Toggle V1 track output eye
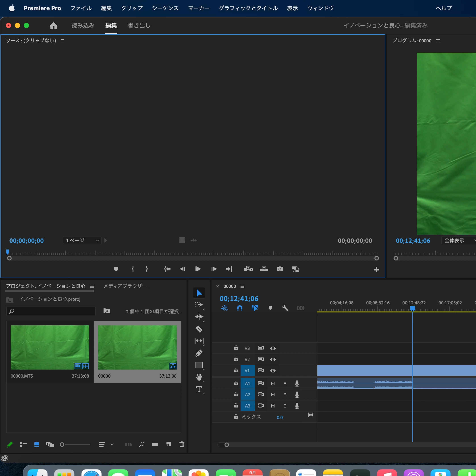The image size is (476, 476). [273, 370]
